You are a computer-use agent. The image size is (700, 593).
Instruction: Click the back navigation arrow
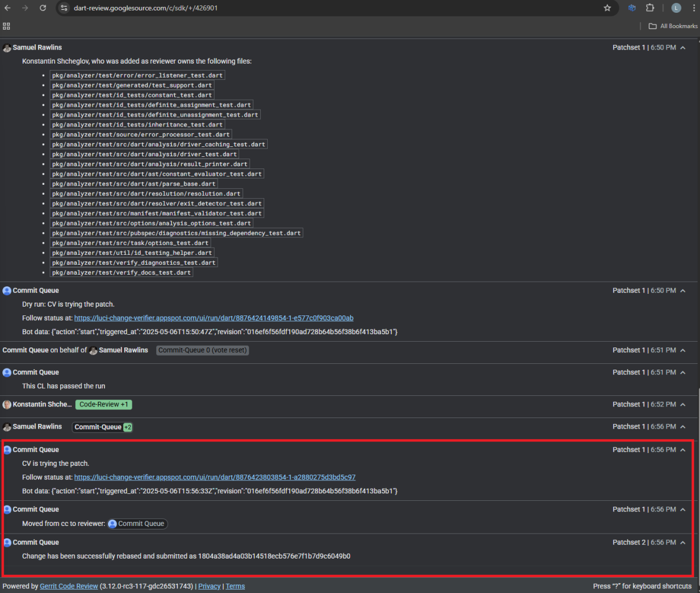(x=8, y=8)
